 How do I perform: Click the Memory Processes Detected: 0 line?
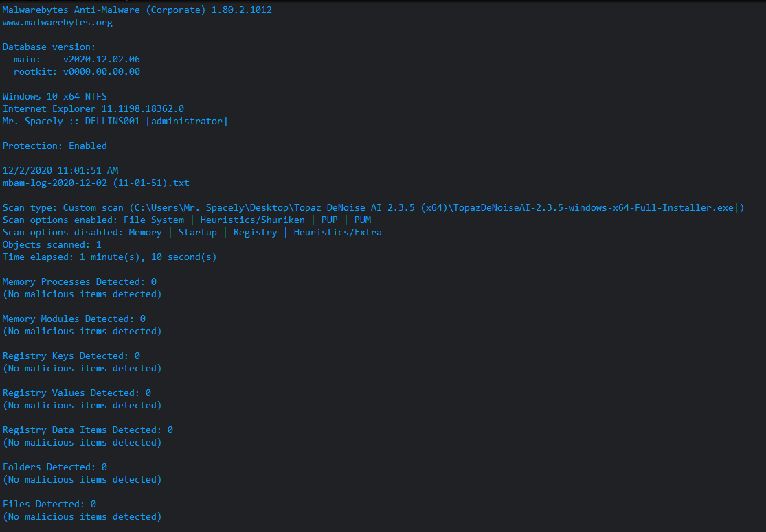pos(80,281)
